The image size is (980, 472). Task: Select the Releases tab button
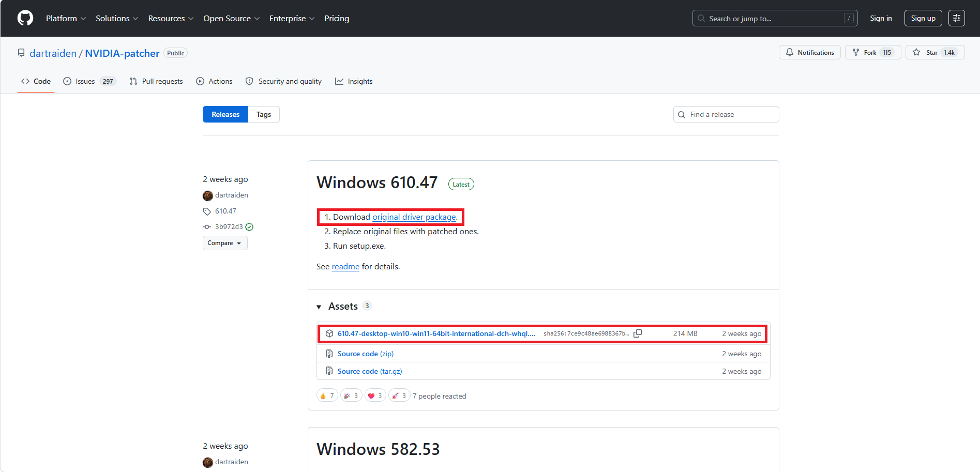pos(225,114)
